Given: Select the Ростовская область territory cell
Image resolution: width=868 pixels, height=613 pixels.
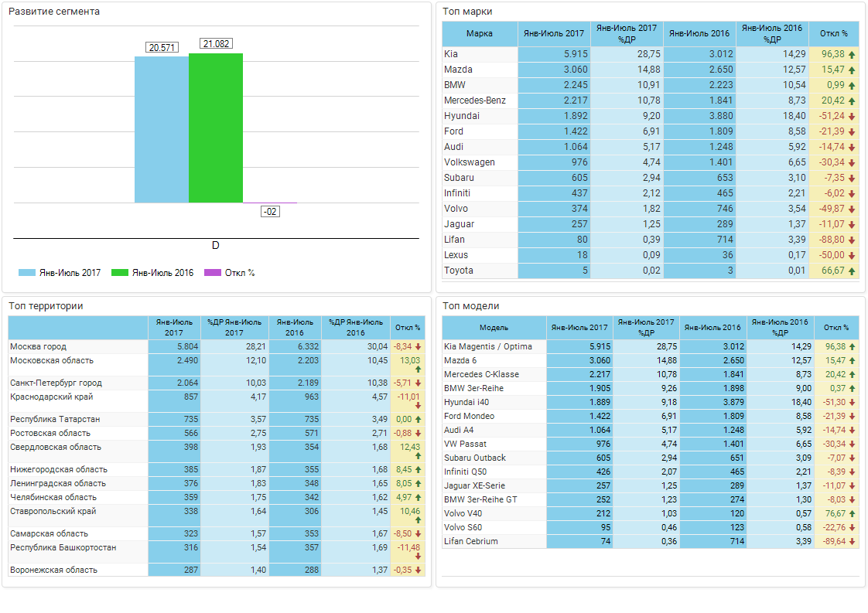Looking at the screenshot, I should pos(78,433).
